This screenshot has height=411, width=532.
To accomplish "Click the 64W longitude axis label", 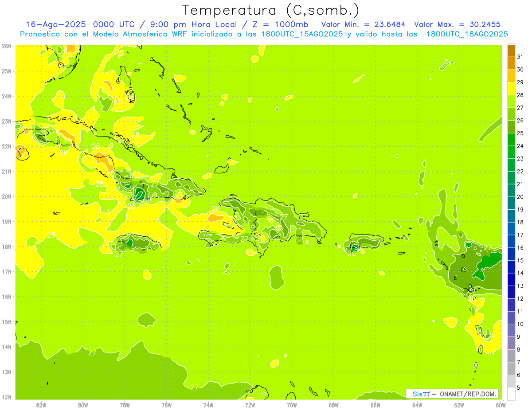I will [417, 405].
